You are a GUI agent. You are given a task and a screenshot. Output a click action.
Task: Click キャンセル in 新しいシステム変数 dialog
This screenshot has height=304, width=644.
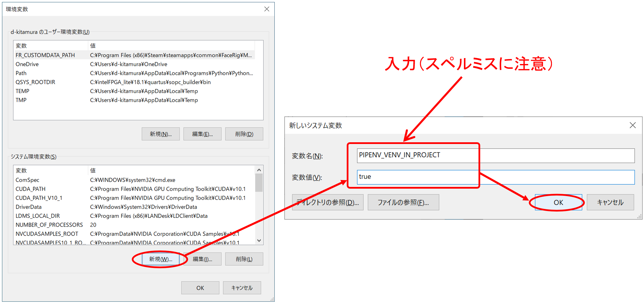(610, 202)
